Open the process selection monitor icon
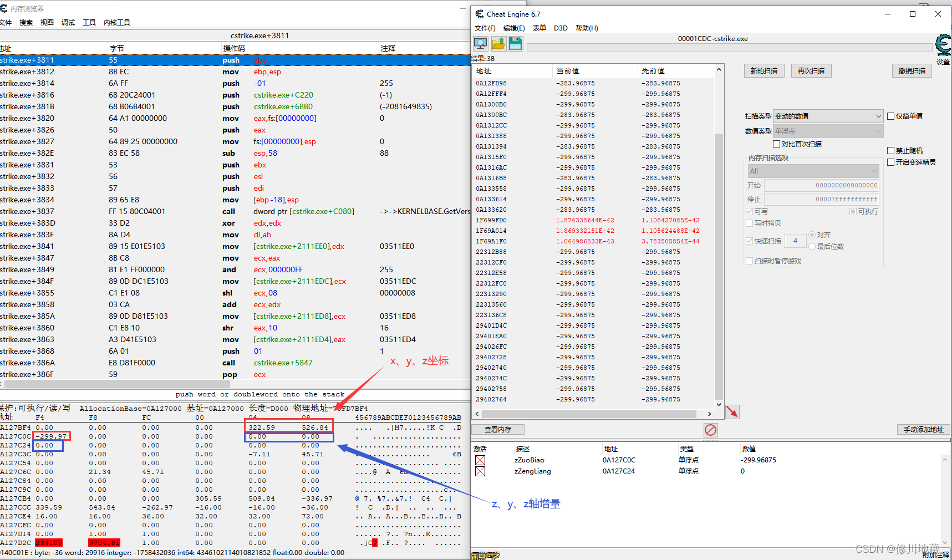 (x=480, y=43)
